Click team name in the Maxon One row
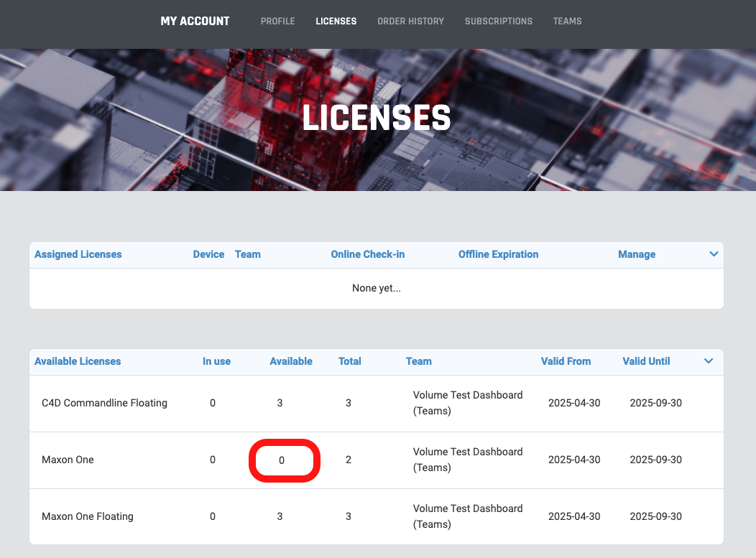The image size is (756, 558). 468,460
